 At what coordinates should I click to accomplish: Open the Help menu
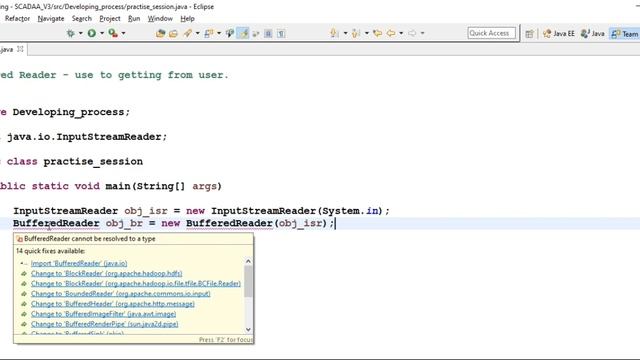pyautogui.click(x=187, y=18)
